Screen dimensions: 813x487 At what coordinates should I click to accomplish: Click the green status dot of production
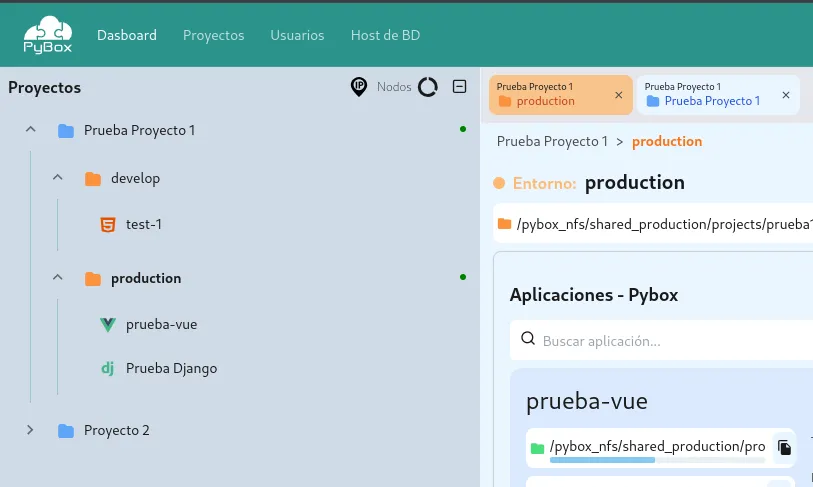[x=463, y=277]
